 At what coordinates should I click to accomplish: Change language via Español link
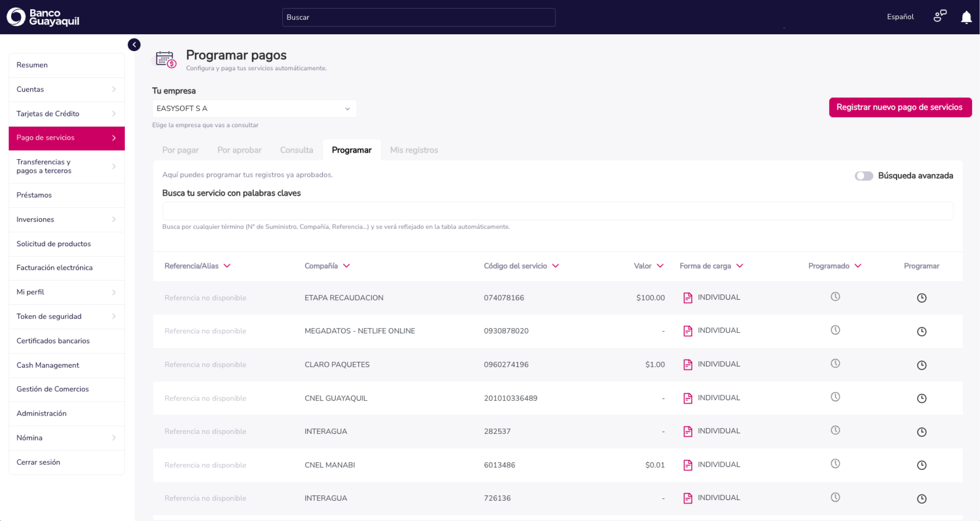tap(900, 17)
